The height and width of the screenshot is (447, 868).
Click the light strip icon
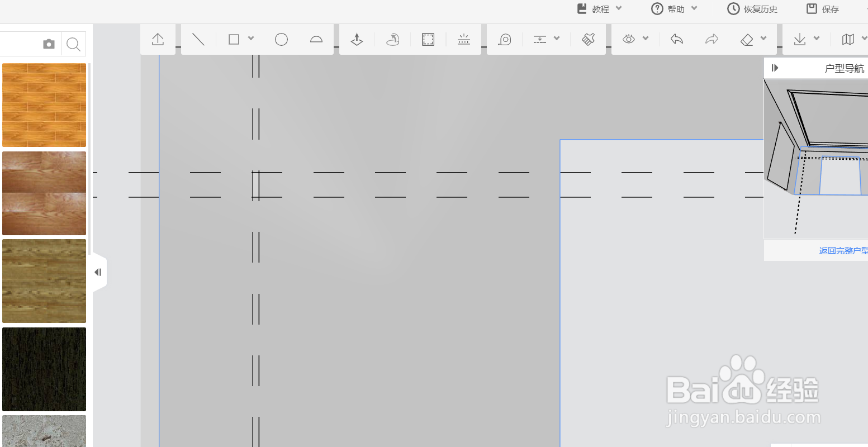pyautogui.click(x=464, y=39)
